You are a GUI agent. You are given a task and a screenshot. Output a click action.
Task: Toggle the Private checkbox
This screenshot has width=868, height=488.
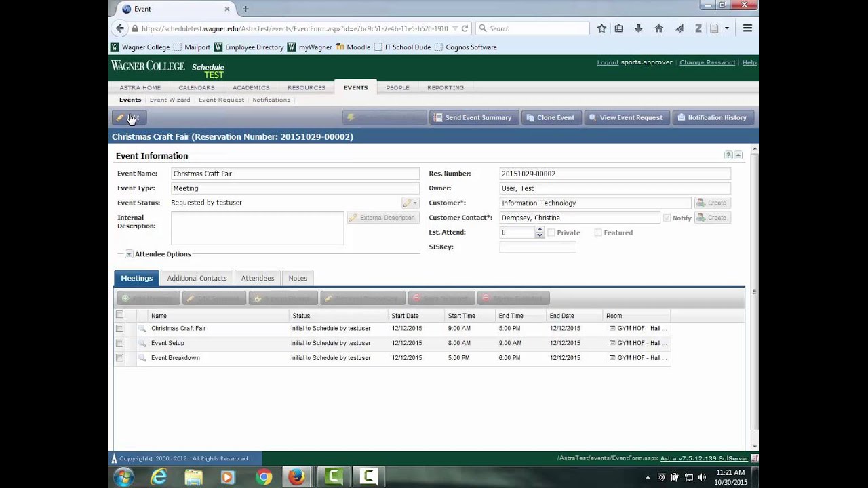(551, 232)
